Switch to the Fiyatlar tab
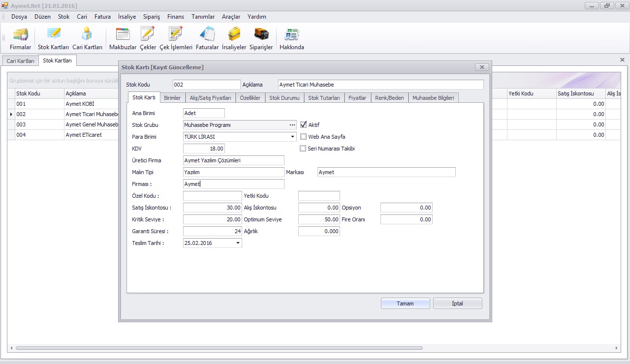630x364 pixels. coord(357,98)
